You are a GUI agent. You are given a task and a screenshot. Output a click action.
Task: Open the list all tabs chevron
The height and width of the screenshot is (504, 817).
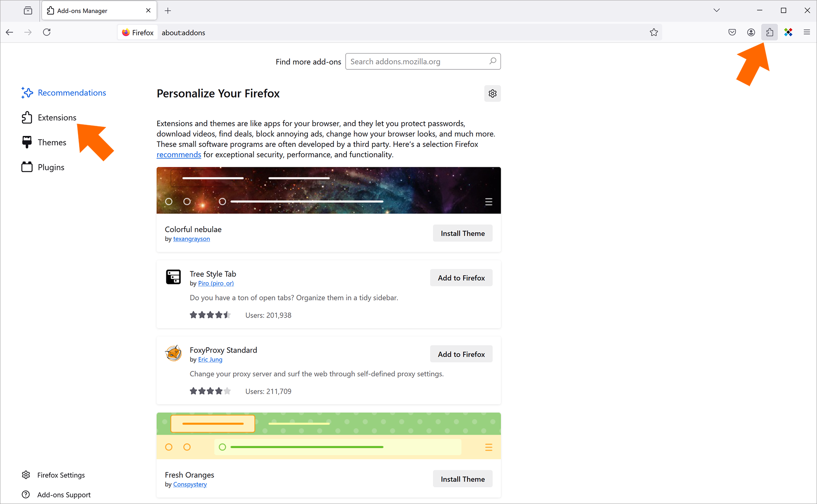click(x=717, y=11)
